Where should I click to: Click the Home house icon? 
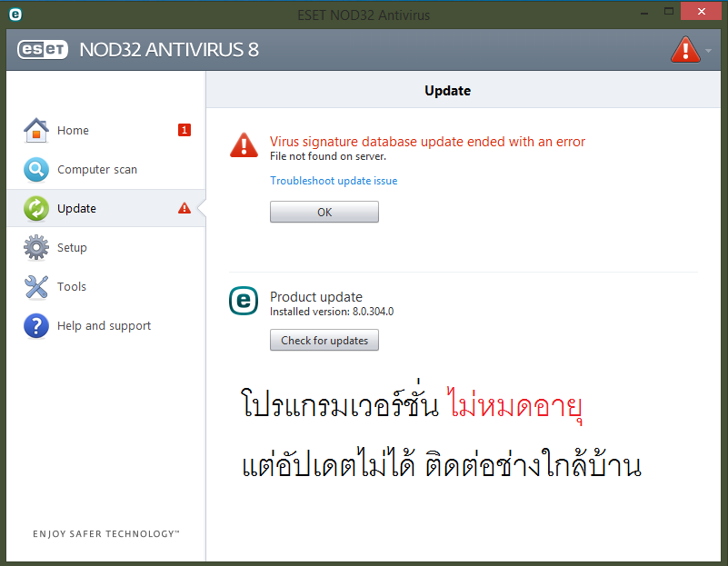pyautogui.click(x=36, y=130)
